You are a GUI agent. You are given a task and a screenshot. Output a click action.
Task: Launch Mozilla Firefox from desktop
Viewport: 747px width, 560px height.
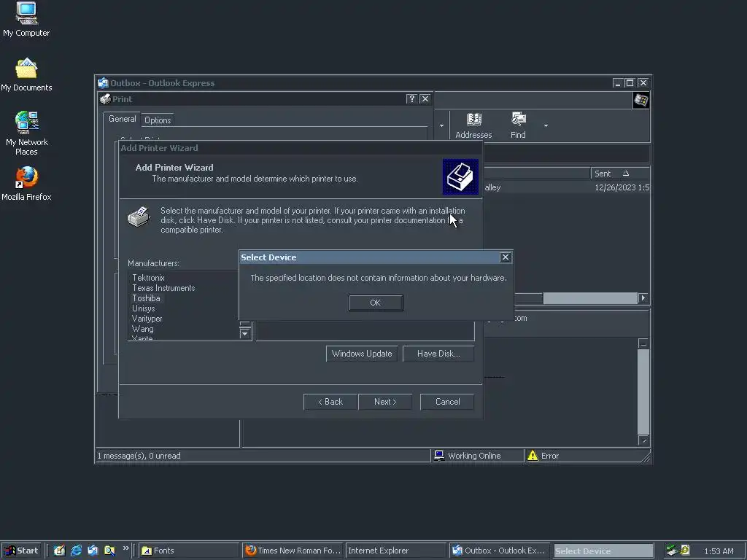(26, 184)
